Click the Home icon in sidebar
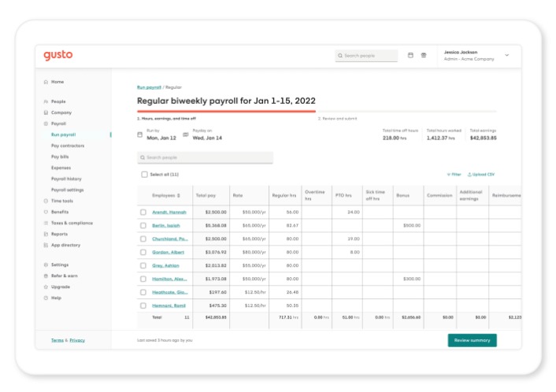The image size is (556, 392). point(46,82)
